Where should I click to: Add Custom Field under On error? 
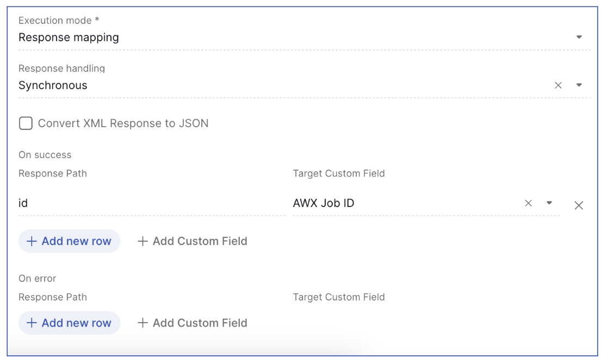[x=193, y=323]
